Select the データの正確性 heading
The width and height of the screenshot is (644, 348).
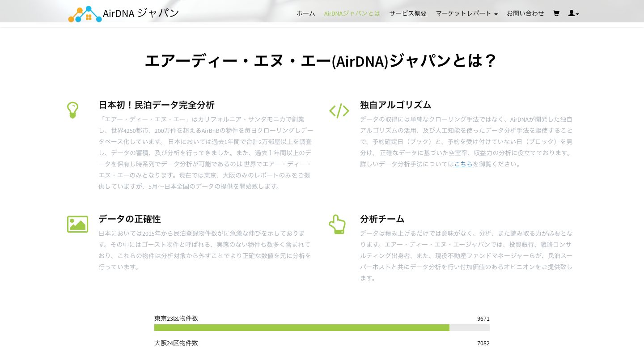point(129,219)
